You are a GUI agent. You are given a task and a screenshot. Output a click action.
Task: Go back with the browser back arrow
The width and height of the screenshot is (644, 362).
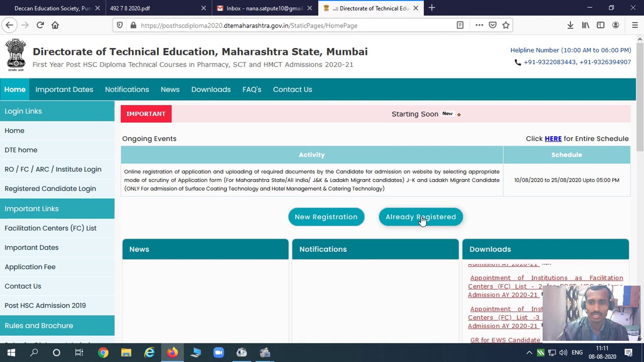(10, 25)
